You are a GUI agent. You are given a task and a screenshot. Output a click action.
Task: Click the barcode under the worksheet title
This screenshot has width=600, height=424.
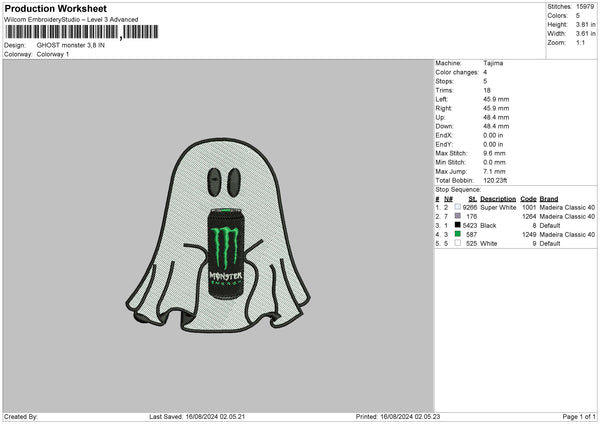81,32
